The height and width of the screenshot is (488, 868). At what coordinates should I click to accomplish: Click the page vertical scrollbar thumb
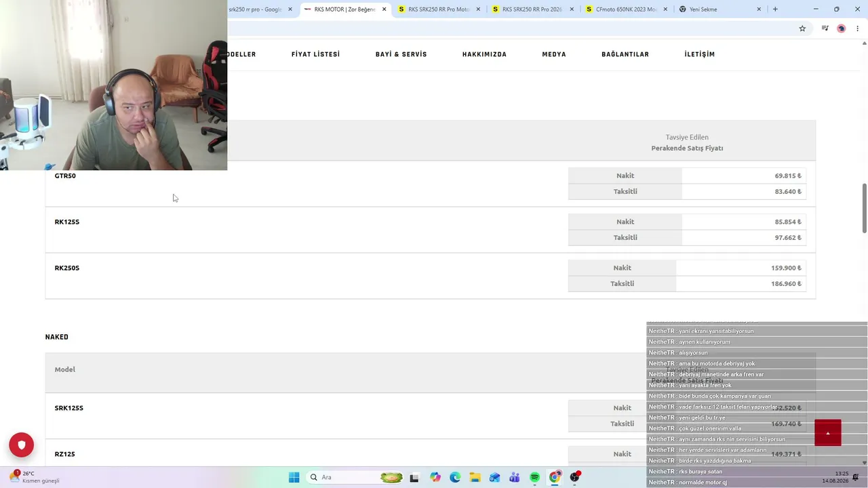click(x=864, y=208)
